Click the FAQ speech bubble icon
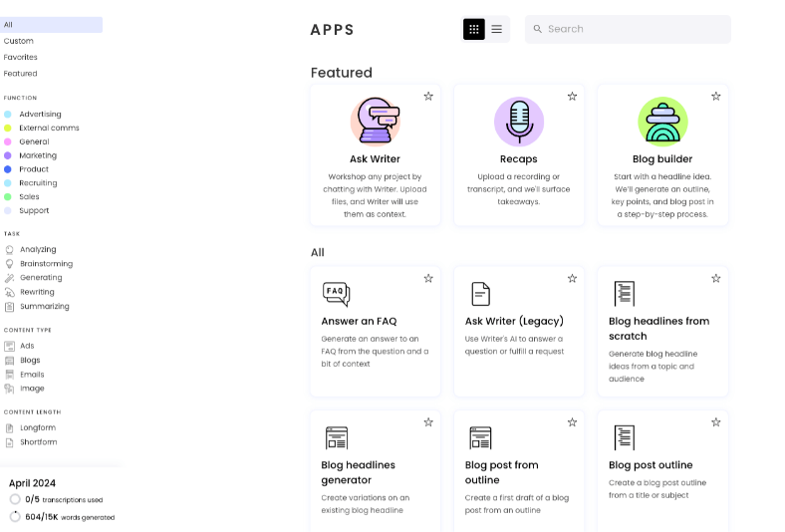 click(336, 294)
